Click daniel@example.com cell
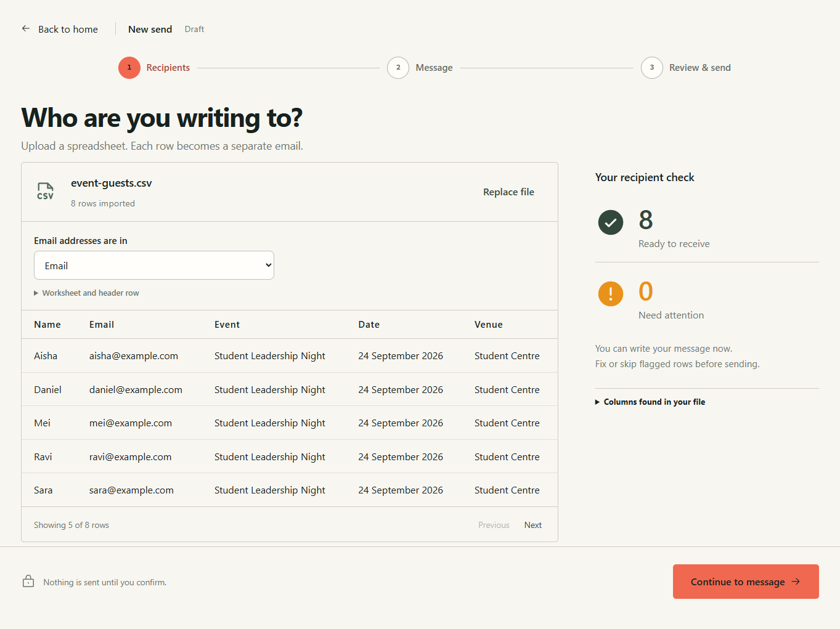 (136, 390)
